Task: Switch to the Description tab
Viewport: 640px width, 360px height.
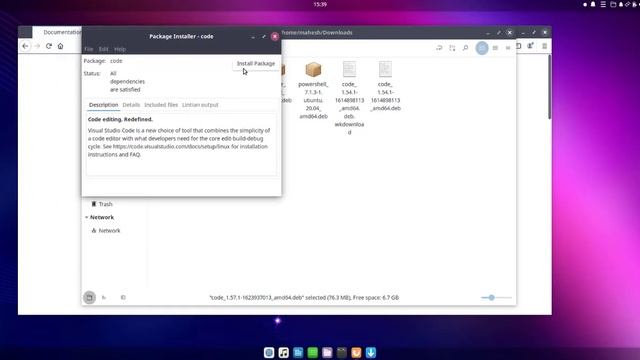Action: tap(103, 105)
